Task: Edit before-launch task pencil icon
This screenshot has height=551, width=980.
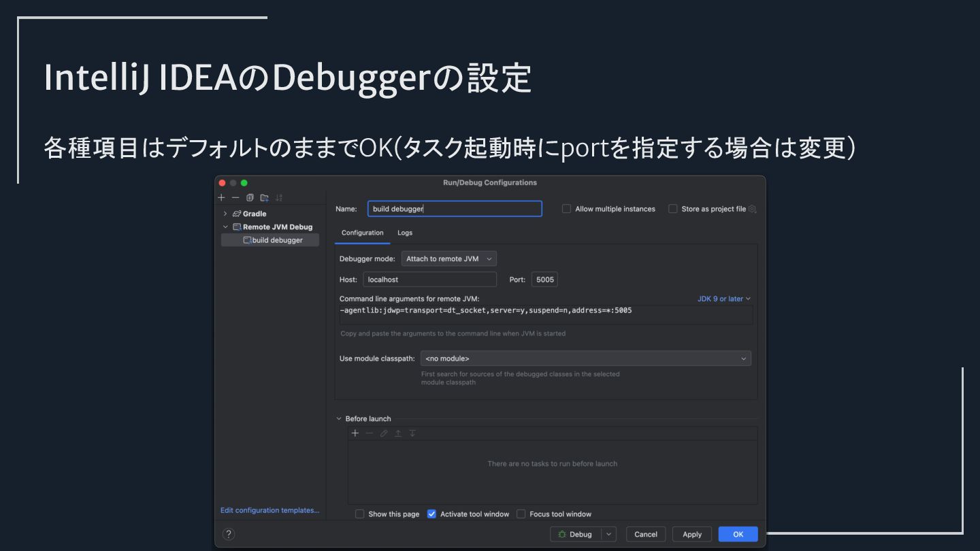Action: 384,433
